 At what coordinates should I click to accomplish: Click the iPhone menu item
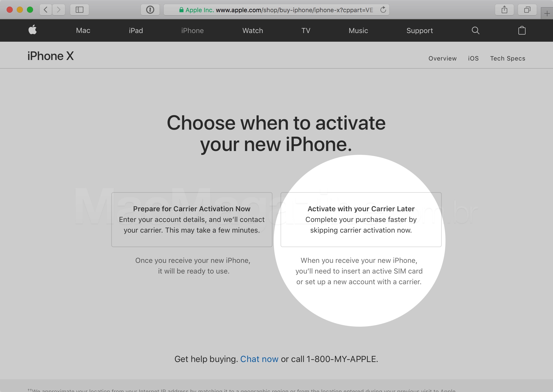click(192, 31)
